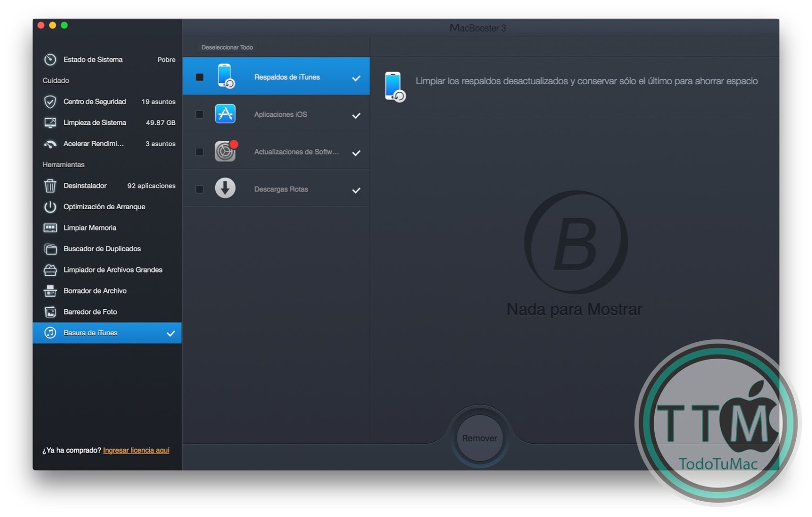Open Desinstalador tool

click(107, 186)
